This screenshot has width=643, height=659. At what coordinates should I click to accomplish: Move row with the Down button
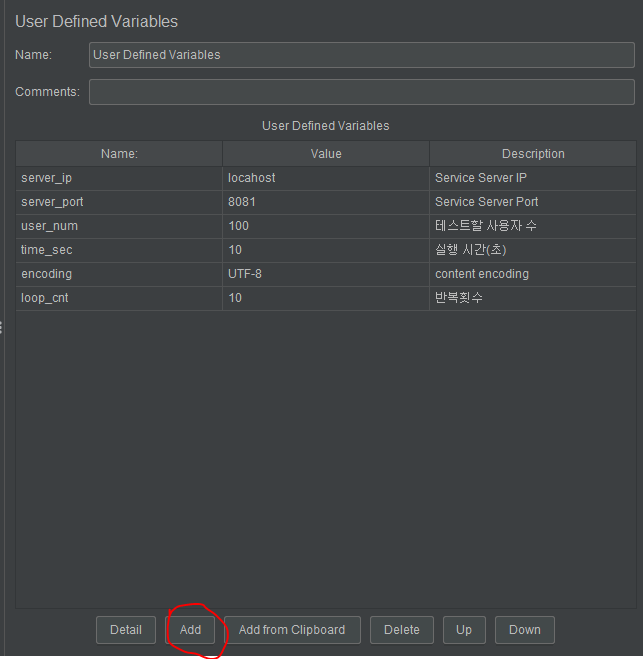[524, 630]
